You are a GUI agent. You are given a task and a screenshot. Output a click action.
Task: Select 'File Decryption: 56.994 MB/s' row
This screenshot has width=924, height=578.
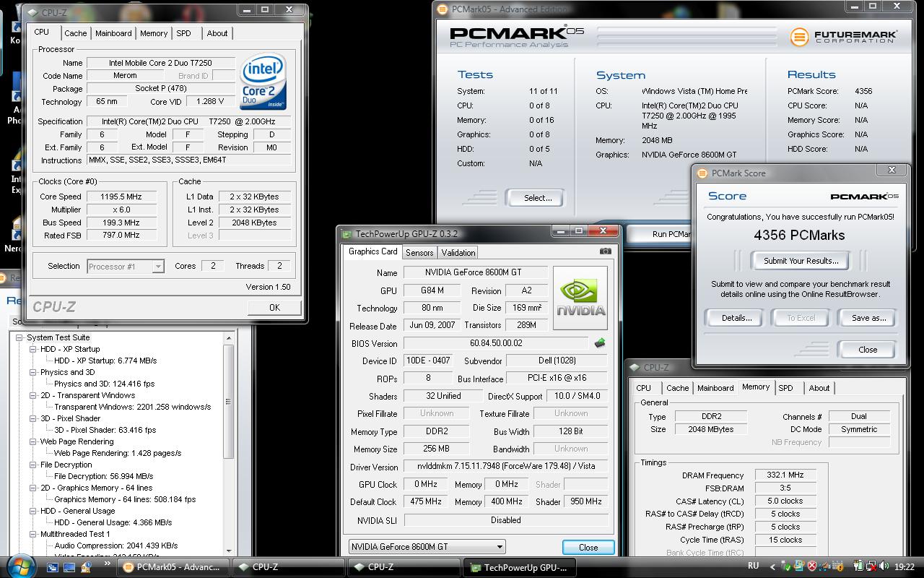point(104,476)
